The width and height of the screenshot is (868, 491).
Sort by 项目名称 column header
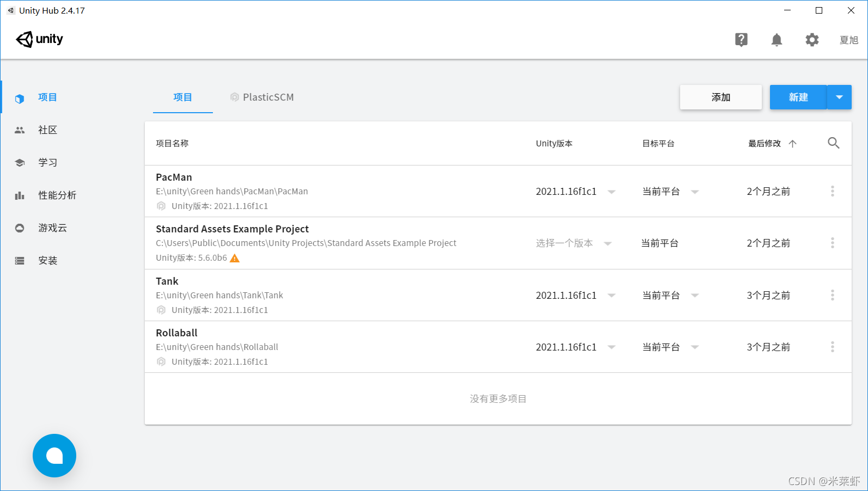pos(172,143)
